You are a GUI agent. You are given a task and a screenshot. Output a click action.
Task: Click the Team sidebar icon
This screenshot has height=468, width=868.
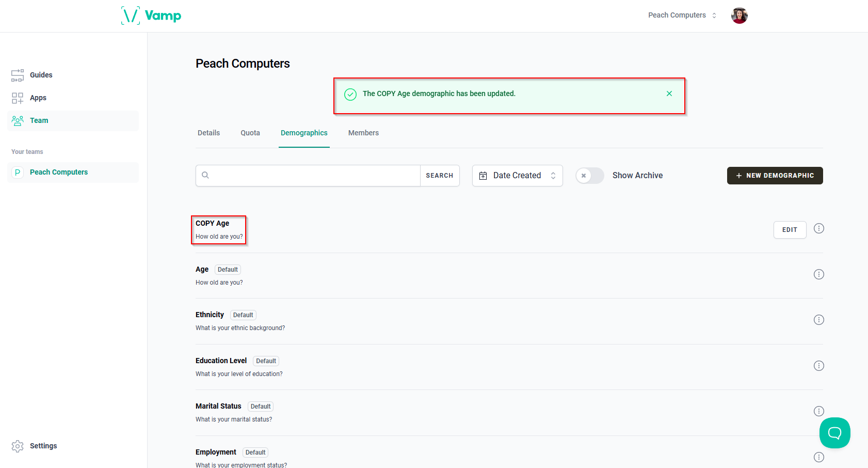pyautogui.click(x=18, y=121)
